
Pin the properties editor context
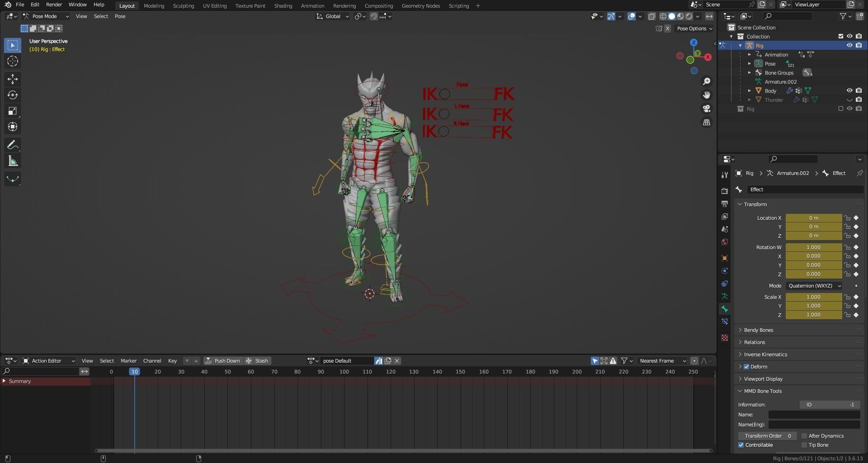tap(859, 173)
